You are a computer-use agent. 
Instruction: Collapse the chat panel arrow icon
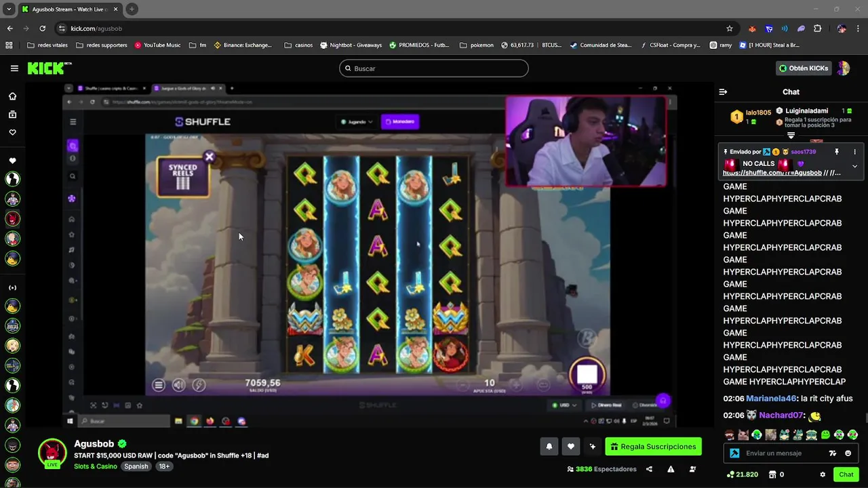point(723,91)
